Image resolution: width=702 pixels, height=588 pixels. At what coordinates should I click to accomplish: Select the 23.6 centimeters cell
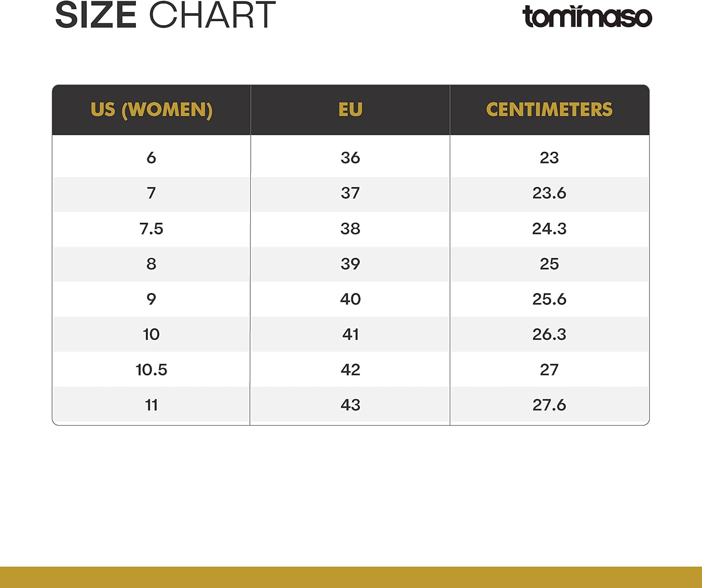[549, 193]
